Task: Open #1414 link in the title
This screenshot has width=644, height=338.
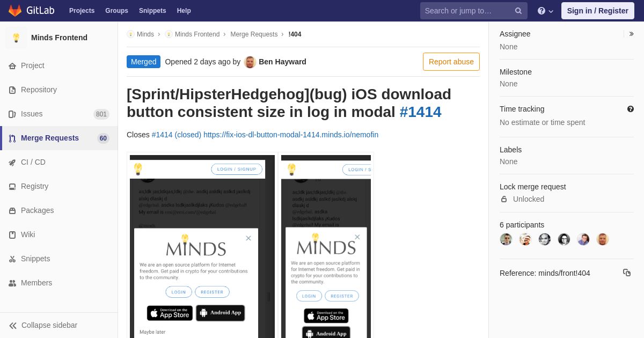Action: [420, 112]
